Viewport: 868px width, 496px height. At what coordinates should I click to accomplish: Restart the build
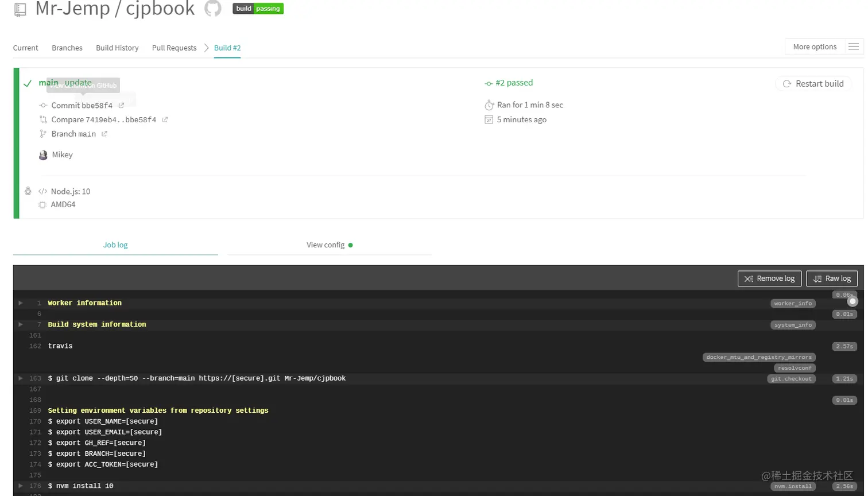[813, 84]
